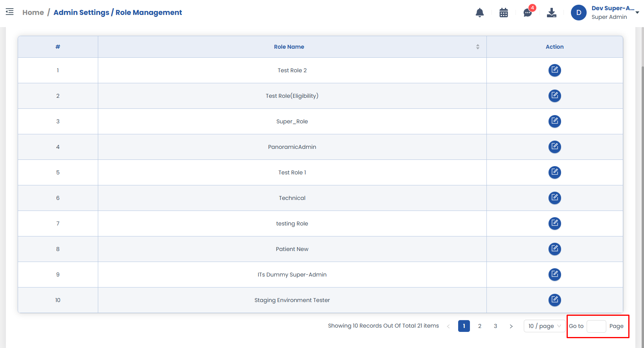Focus the Go to page input field
The height and width of the screenshot is (348, 644).
tap(596, 326)
